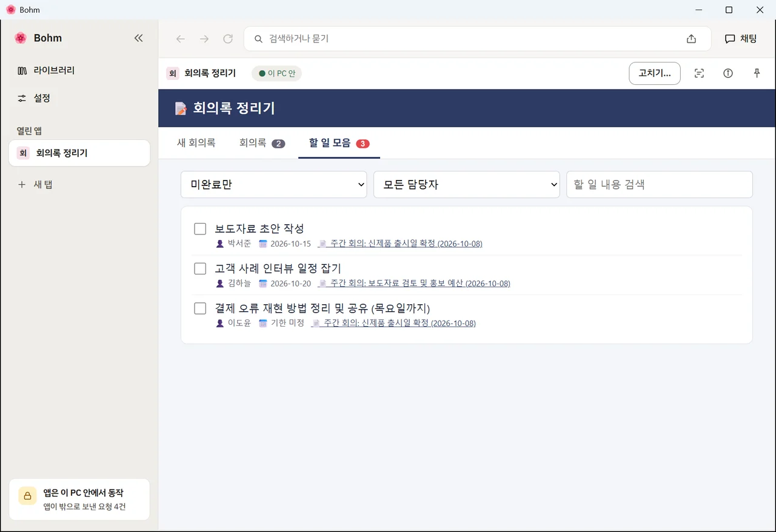Click the due date 2026-10-20

(x=290, y=284)
